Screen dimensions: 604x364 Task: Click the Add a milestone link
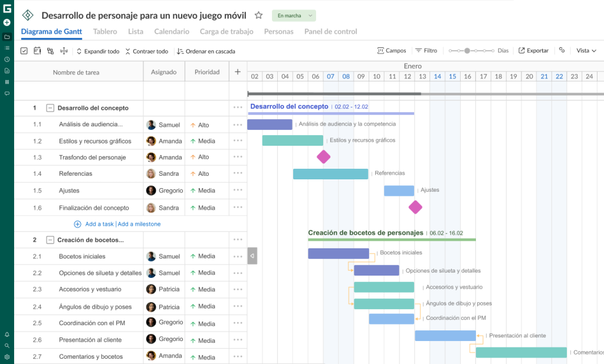point(139,224)
